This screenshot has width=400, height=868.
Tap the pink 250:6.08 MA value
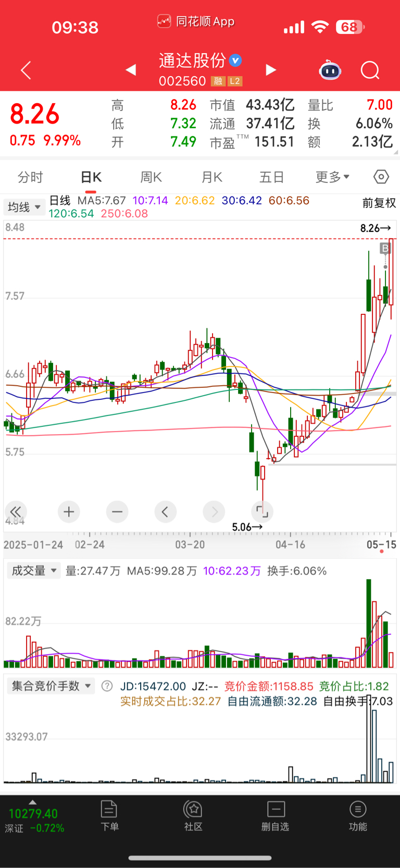click(124, 214)
